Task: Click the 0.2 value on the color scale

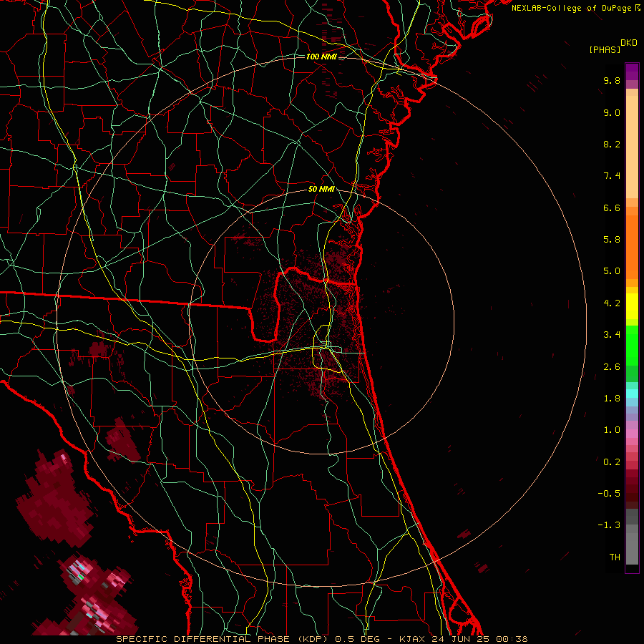Action: pyautogui.click(x=612, y=462)
